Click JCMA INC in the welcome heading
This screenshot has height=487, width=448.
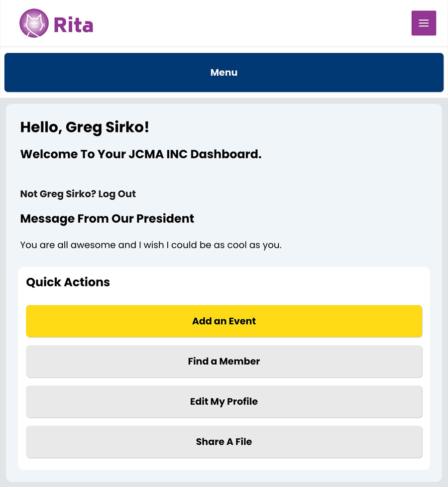(x=158, y=154)
